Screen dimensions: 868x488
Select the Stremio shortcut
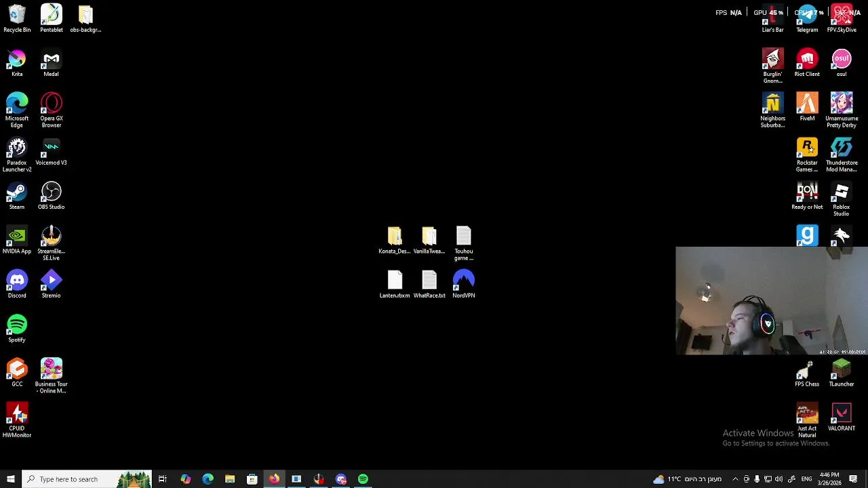52,284
